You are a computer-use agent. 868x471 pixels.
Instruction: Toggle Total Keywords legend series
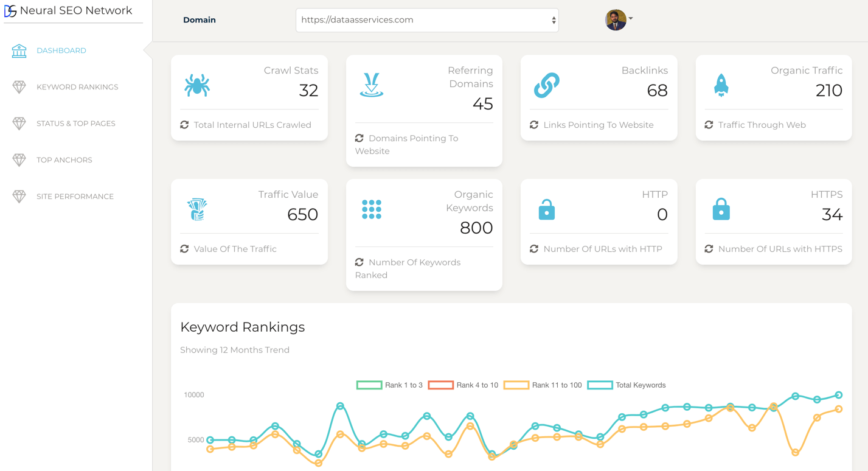[627, 385]
